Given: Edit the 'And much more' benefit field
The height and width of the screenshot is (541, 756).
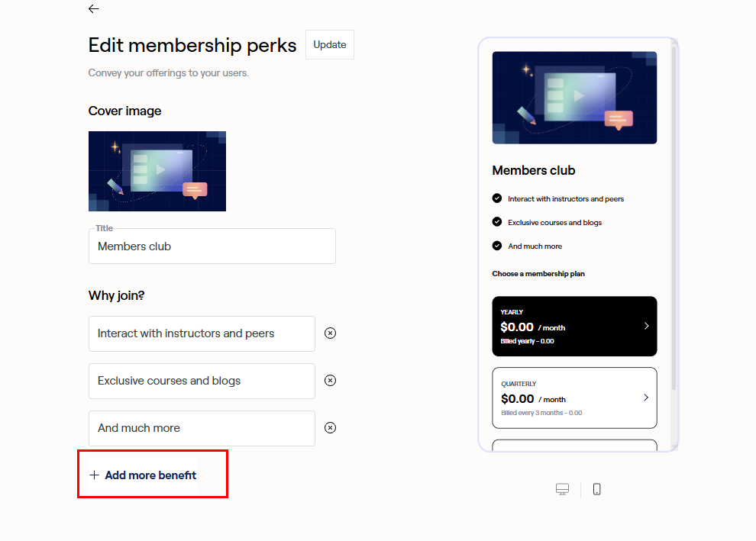Looking at the screenshot, I should pos(202,428).
